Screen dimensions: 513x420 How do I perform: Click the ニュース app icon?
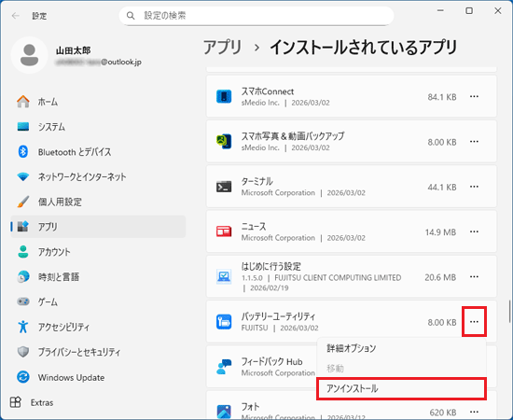click(x=224, y=231)
